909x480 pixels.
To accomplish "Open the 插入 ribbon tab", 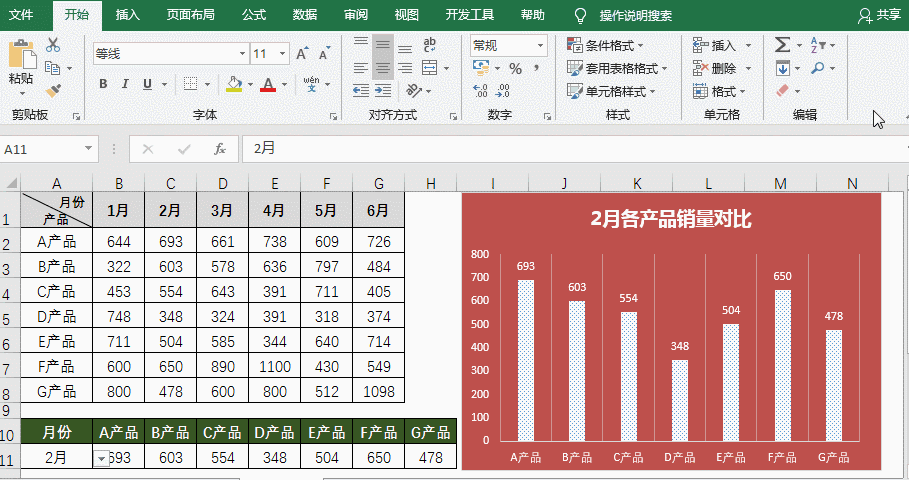I will tap(128, 14).
